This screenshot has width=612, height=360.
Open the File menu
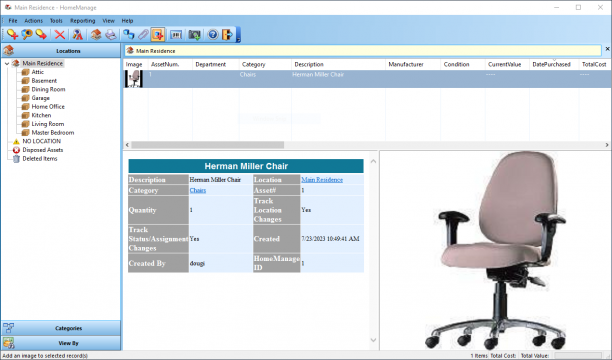[x=13, y=21]
